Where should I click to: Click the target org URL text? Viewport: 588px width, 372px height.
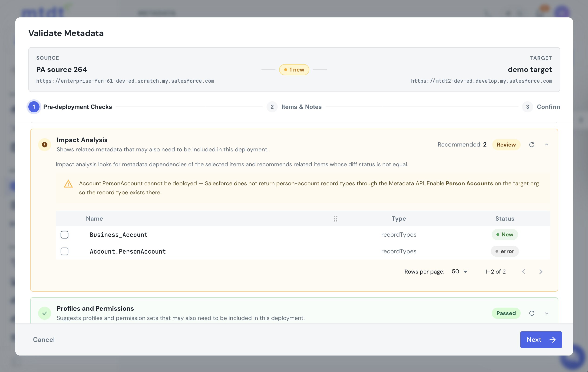pyautogui.click(x=481, y=81)
